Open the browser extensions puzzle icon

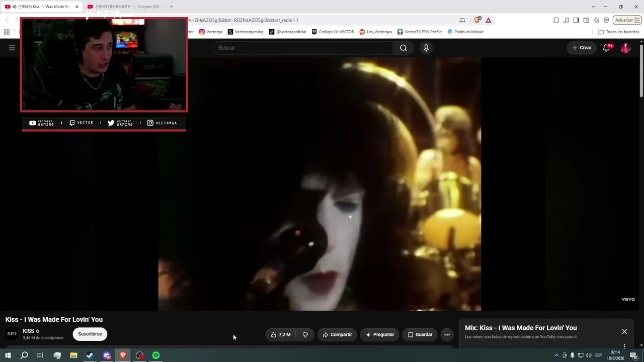click(x=556, y=20)
